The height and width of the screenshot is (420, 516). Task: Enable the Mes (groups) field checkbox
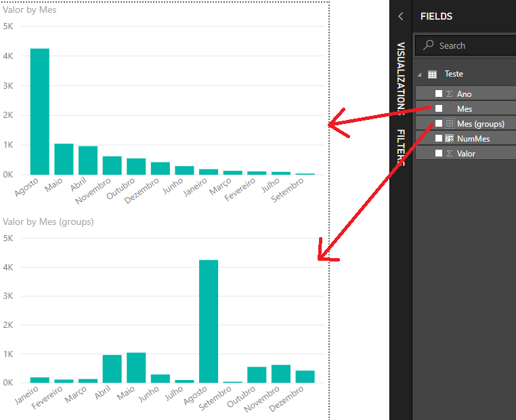[x=439, y=124]
